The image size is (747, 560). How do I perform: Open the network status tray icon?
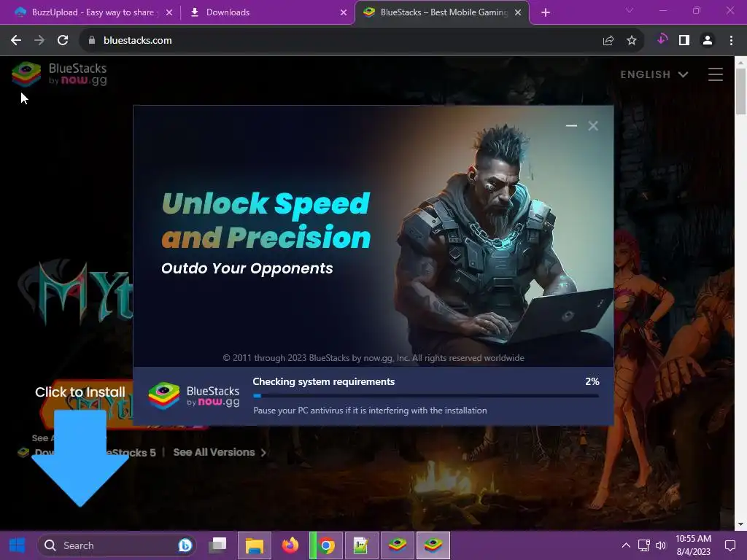tap(644, 545)
